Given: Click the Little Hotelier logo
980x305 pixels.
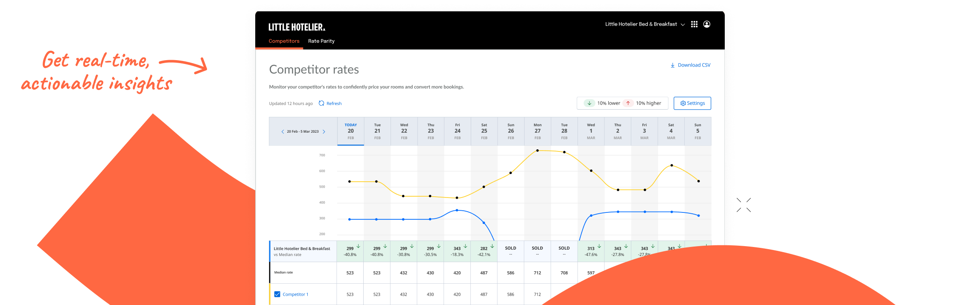Looking at the screenshot, I should pyautogui.click(x=297, y=27).
